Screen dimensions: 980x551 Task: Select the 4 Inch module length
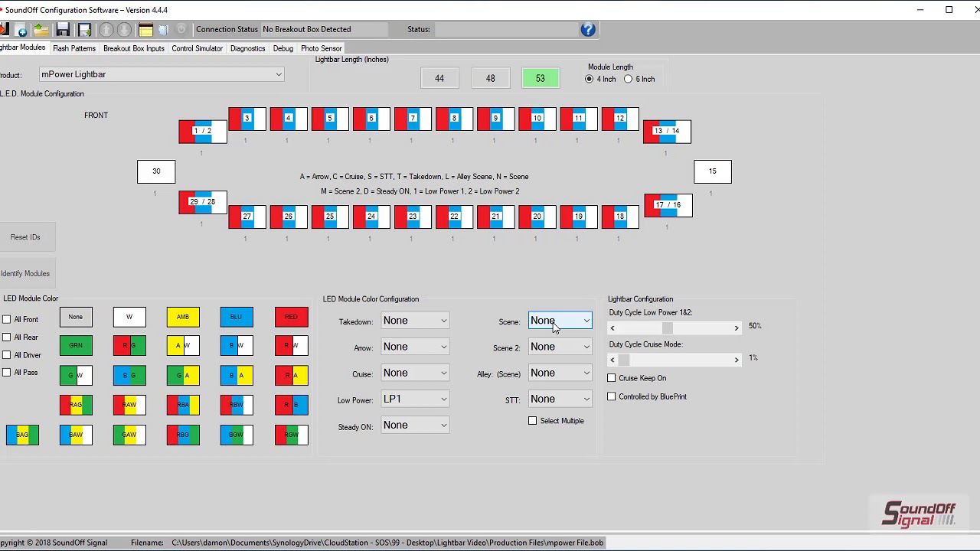pyautogui.click(x=590, y=79)
